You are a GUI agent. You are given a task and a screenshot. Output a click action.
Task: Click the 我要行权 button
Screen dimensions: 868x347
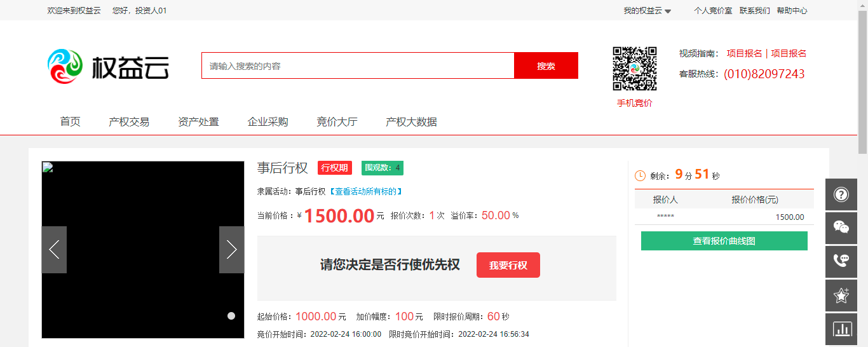click(508, 265)
